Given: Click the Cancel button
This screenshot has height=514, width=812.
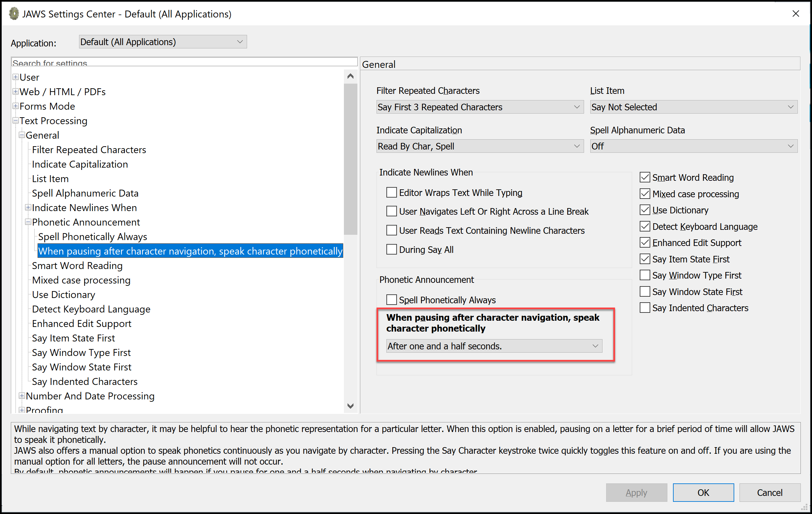Looking at the screenshot, I should (770, 492).
